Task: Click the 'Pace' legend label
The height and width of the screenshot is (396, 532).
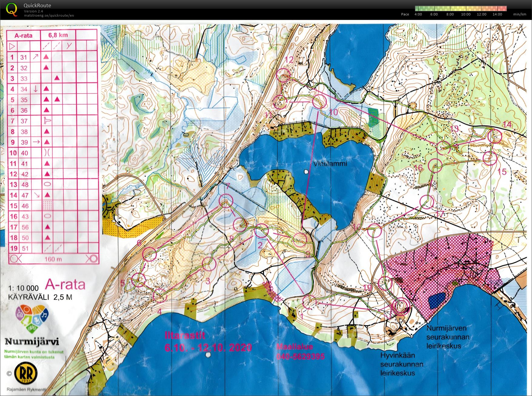Action: tap(405, 14)
